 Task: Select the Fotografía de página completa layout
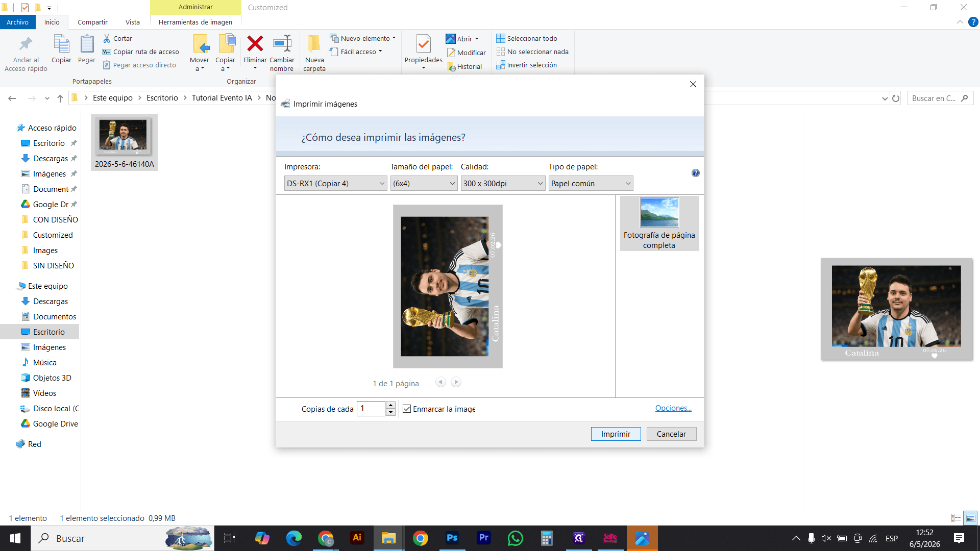pyautogui.click(x=659, y=223)
